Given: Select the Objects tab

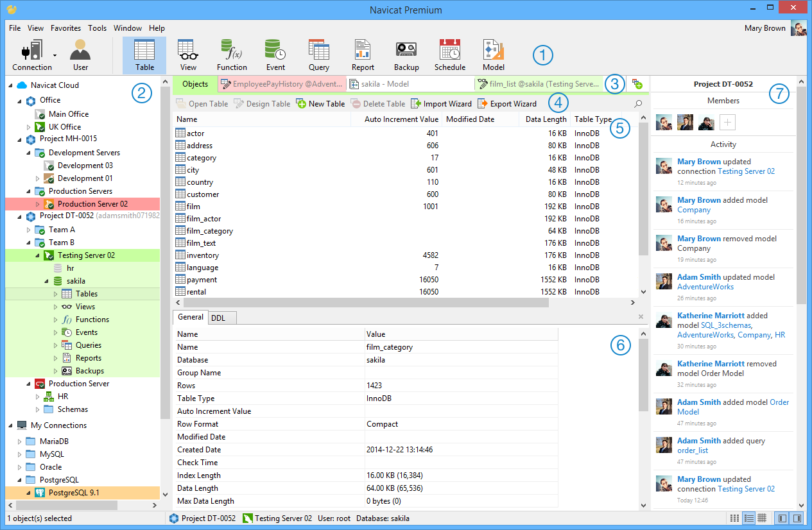Looking at the screenshot, I should click(x=195, y=83).
